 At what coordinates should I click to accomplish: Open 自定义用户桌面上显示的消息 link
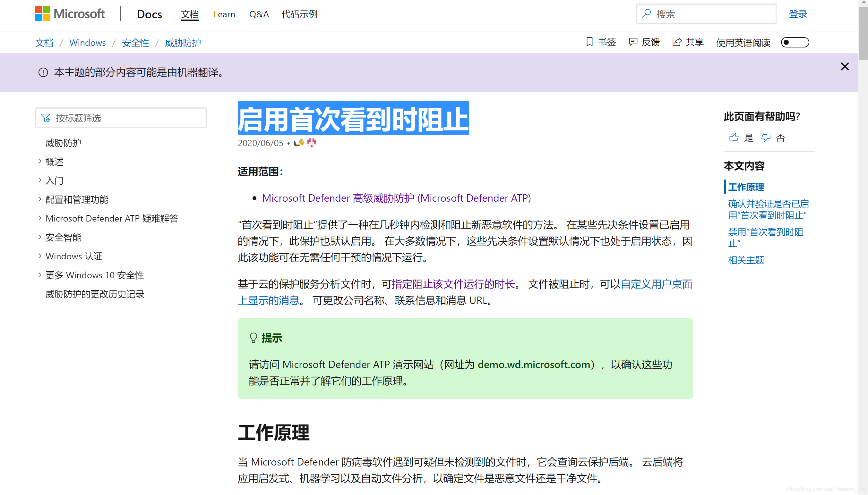coord(656,284)
